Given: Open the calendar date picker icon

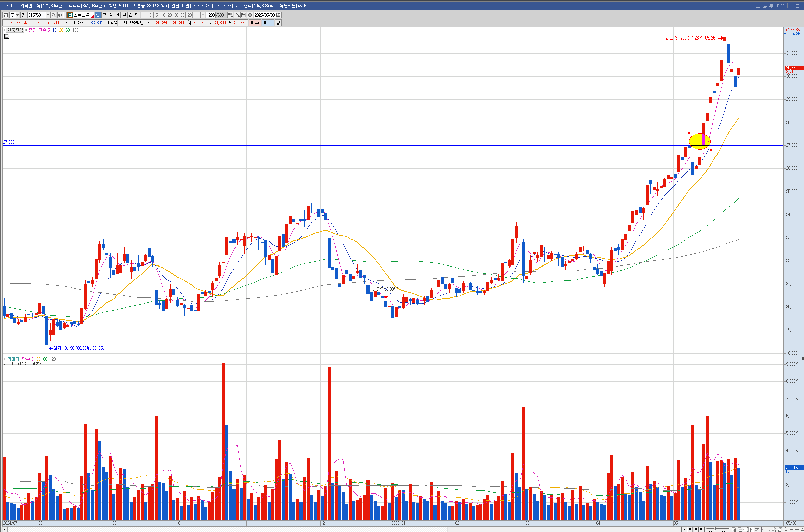Looking at the screenshot, I should (278, 15).
